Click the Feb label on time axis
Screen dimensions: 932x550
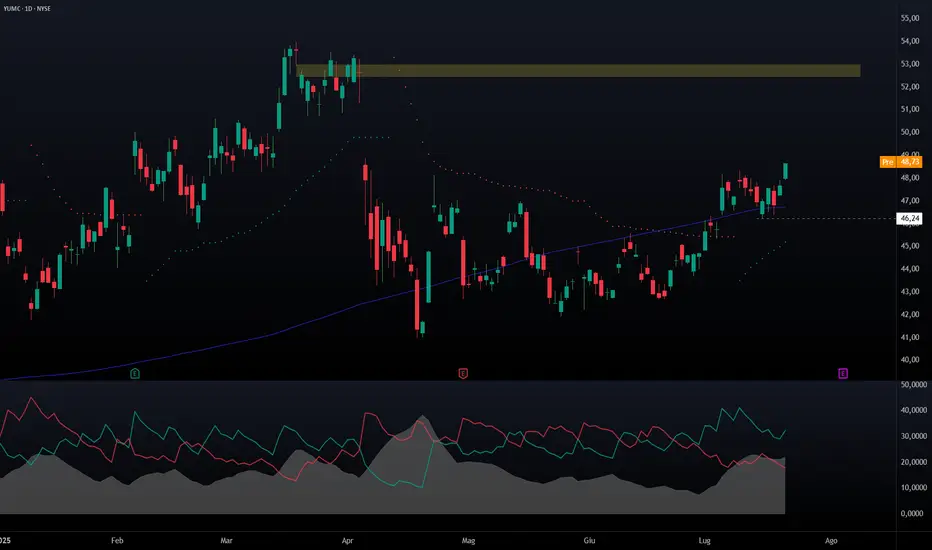pyautogui.click(x=117, y=540)
